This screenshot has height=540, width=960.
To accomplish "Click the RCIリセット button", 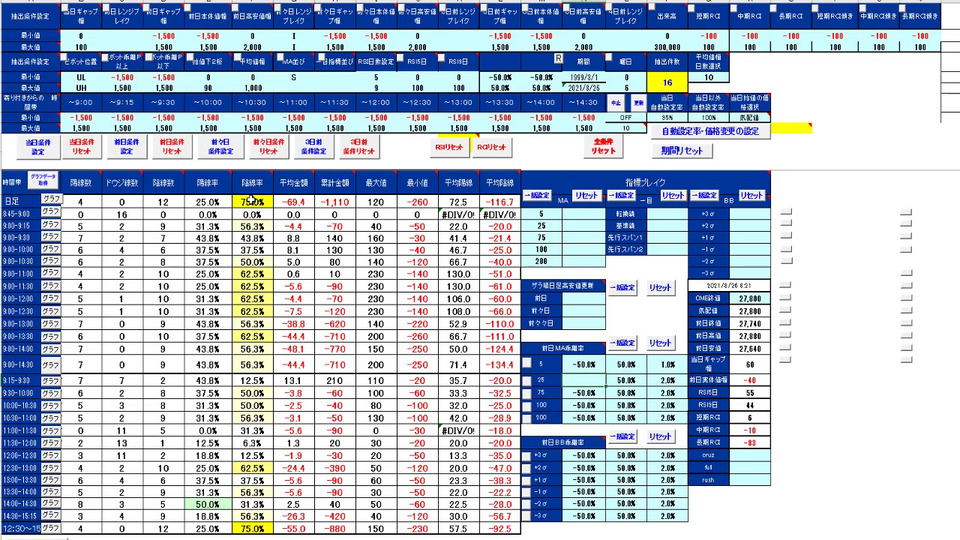I will click(492, 148).
